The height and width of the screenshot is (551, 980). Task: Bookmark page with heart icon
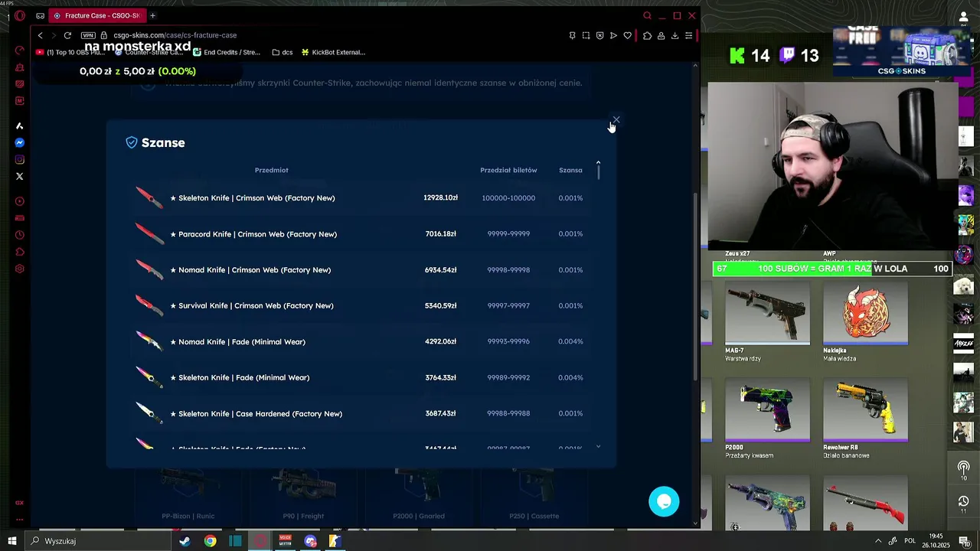(x=627, y=35)
